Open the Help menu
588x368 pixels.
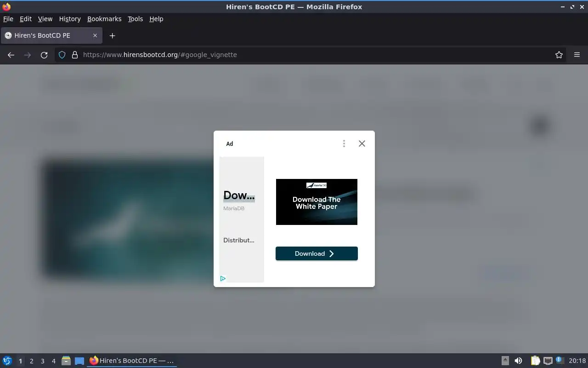pyautogui.click(x=156, y=19)
